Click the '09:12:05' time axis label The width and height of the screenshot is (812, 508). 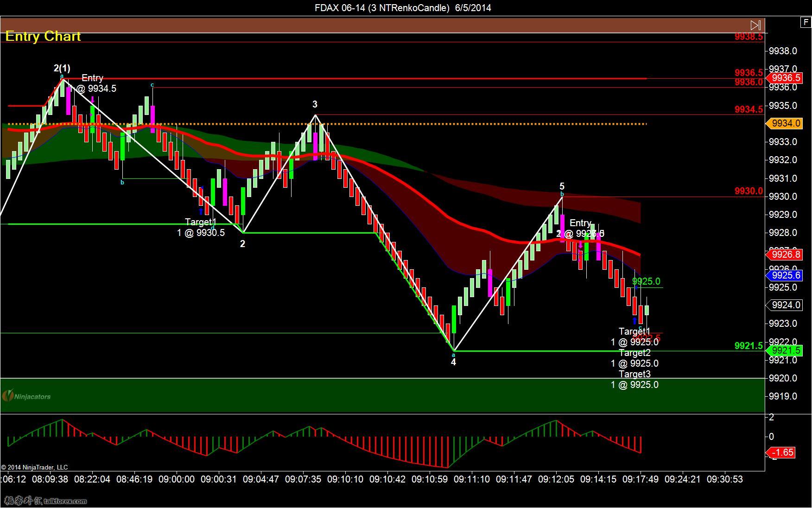[x=556, y=479]
